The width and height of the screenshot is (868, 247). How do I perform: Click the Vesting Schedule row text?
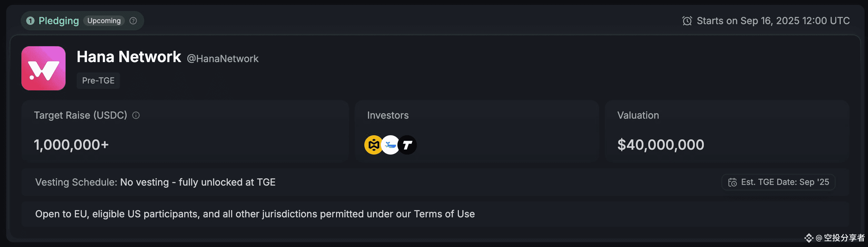click(x=155, y=182)
